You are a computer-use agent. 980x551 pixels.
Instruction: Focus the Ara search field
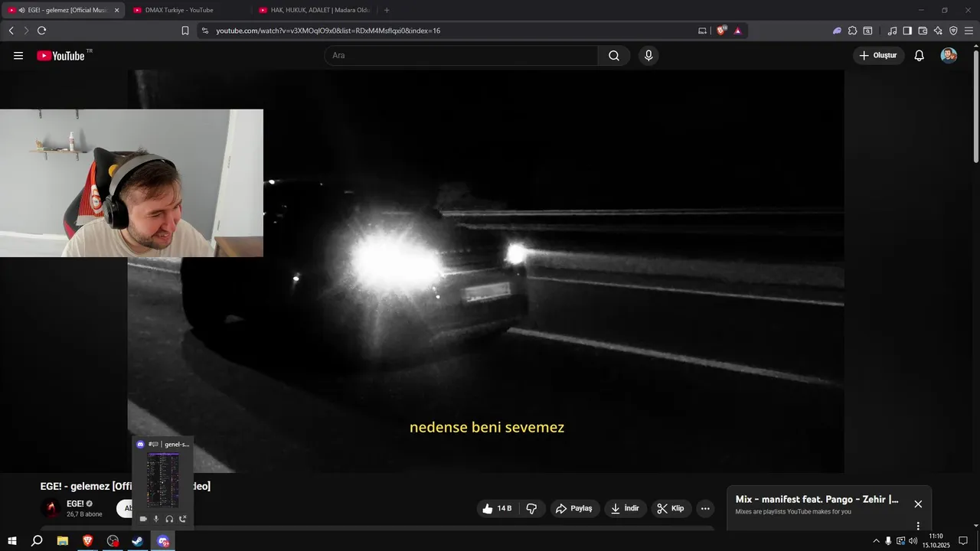(x=461, y=56)
